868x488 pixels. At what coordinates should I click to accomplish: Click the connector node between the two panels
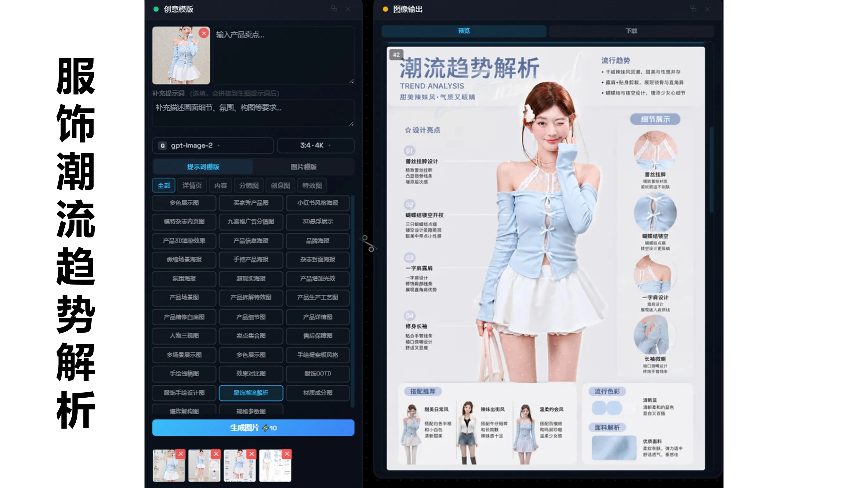coord(368,243)
